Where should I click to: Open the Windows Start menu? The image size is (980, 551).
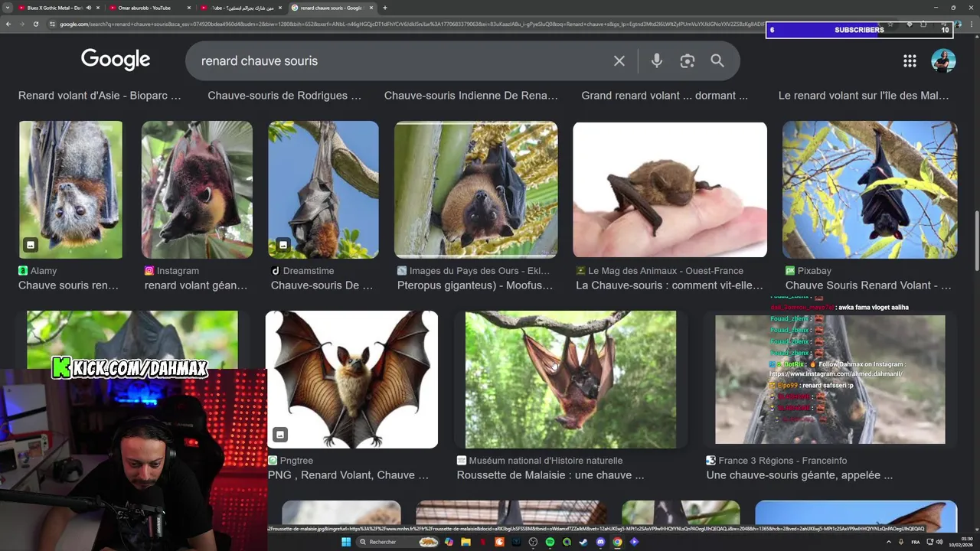click(345, 542)
